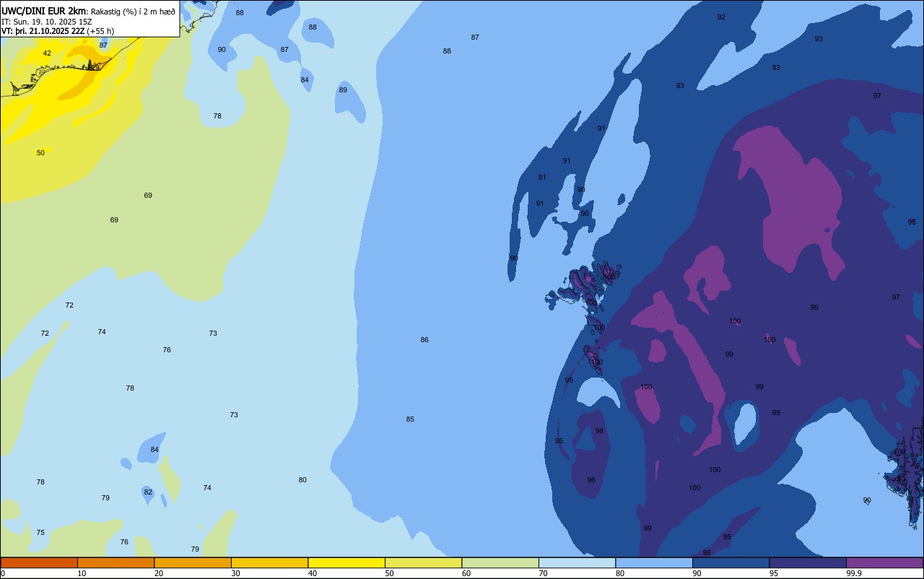Select the 80–90 light blue legend swatch
This screenshot has width=924, height=579.
point(654,562)
